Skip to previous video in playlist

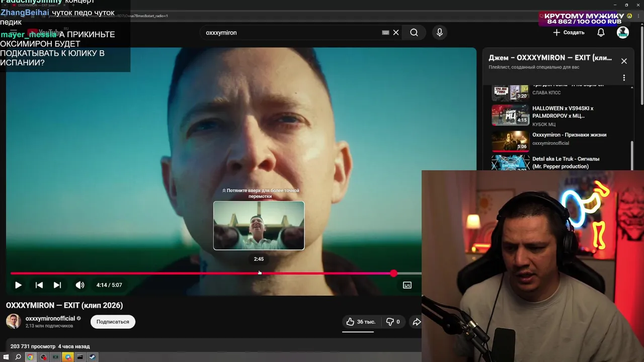point(39,285)
